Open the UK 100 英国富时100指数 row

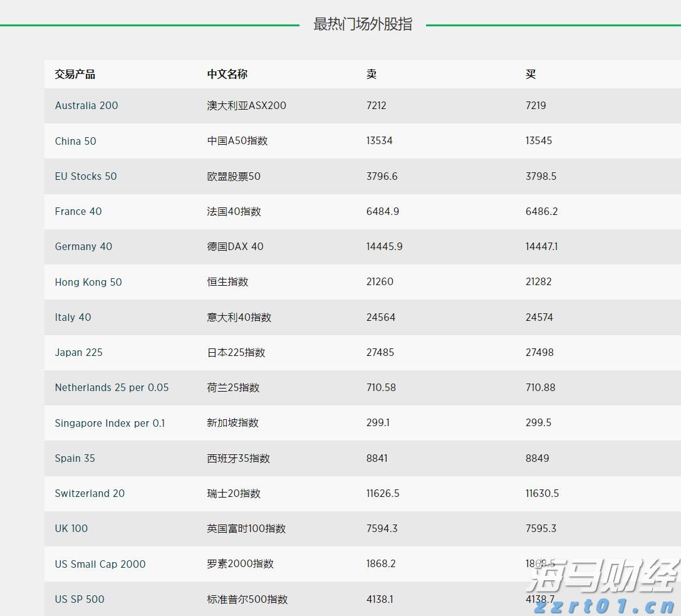coord(71,528)
